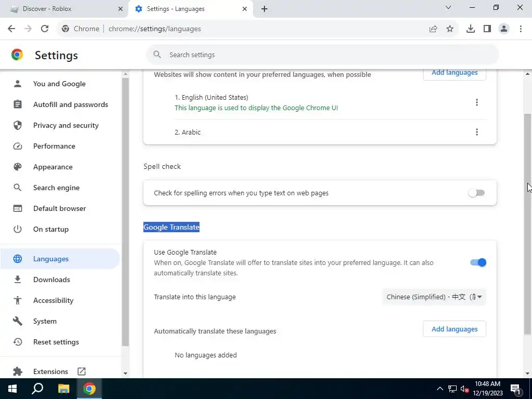Click Add languages for automatic translation
Image resolution: width=532 pixels, height=399 pixels.
tap(454, 329)
